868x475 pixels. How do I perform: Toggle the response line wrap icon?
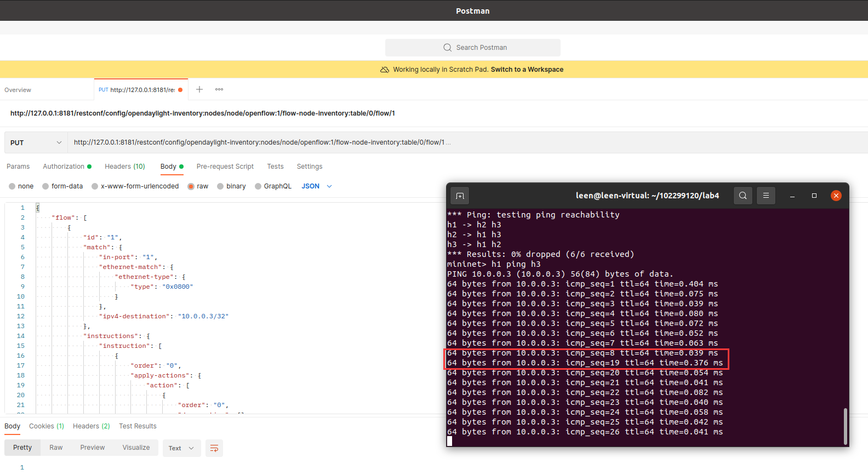tap(214, 448)
